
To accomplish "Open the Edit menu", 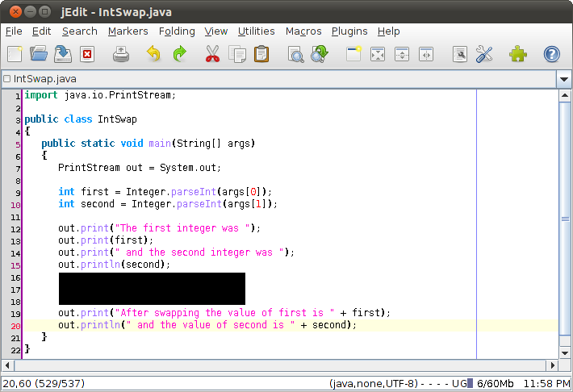I will click(41, 31).
